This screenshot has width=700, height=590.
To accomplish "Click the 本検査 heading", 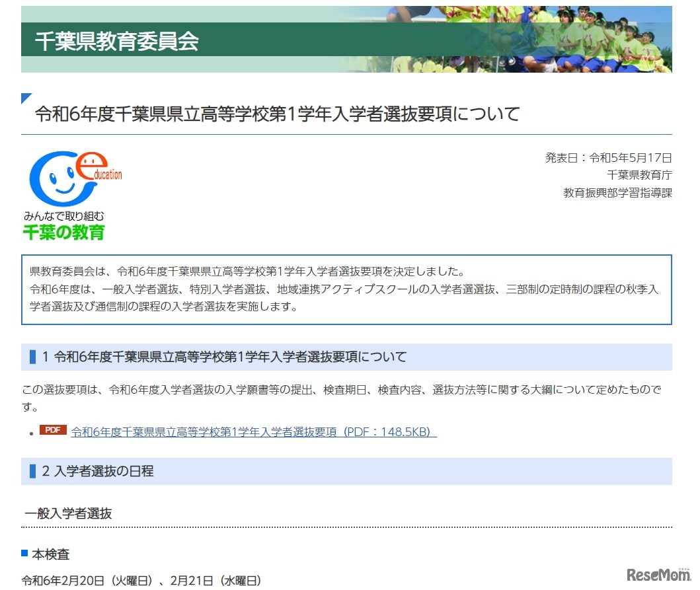I will coord(50,554).
